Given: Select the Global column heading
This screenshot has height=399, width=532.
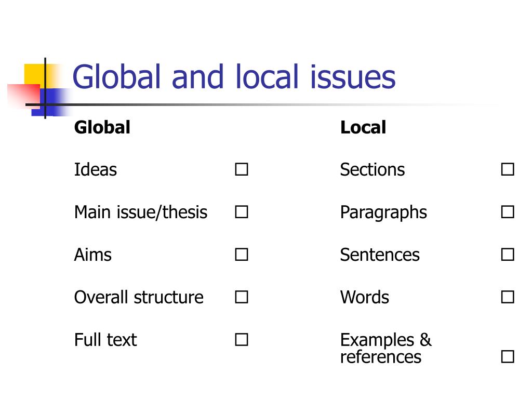Looking at the screenshot, I should pos(102,128).
